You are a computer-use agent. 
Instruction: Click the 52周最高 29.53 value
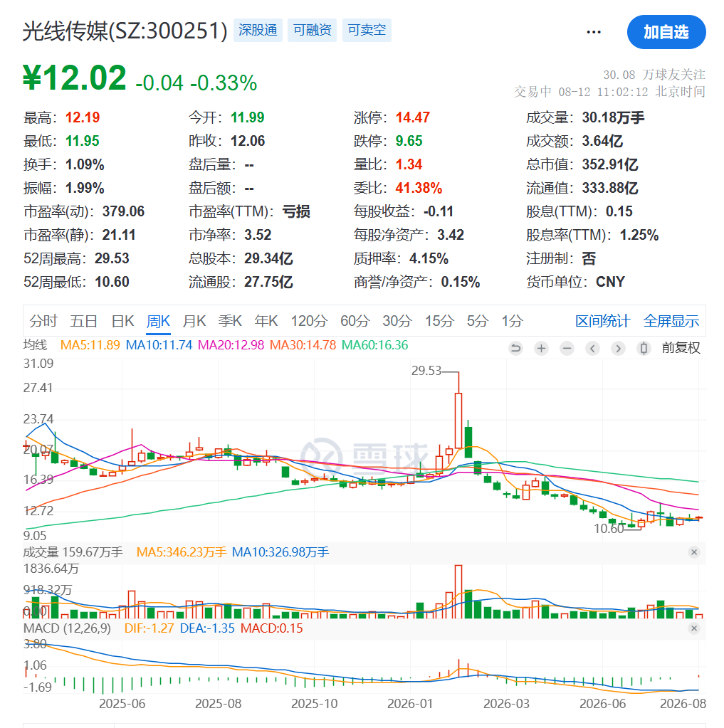[x=112, y=258]
